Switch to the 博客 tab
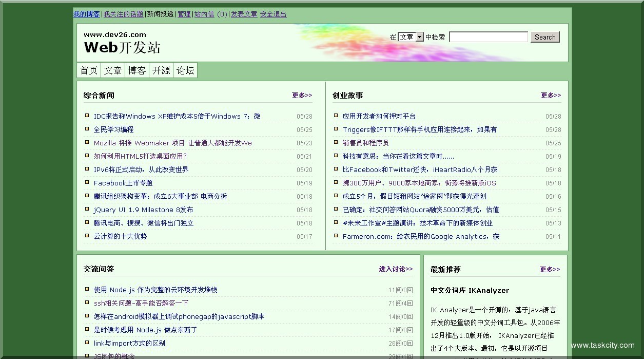This screenshot has width=644, height=359. [x=136, y=70]
